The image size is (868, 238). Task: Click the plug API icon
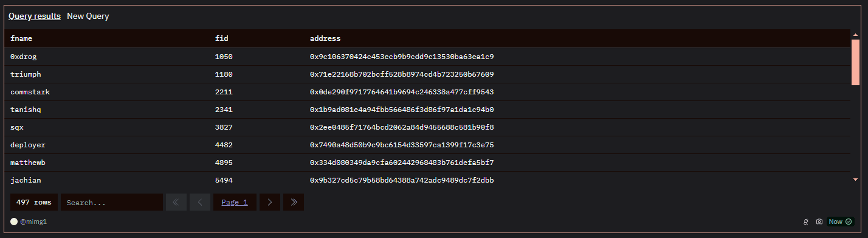tap(806, 222)
